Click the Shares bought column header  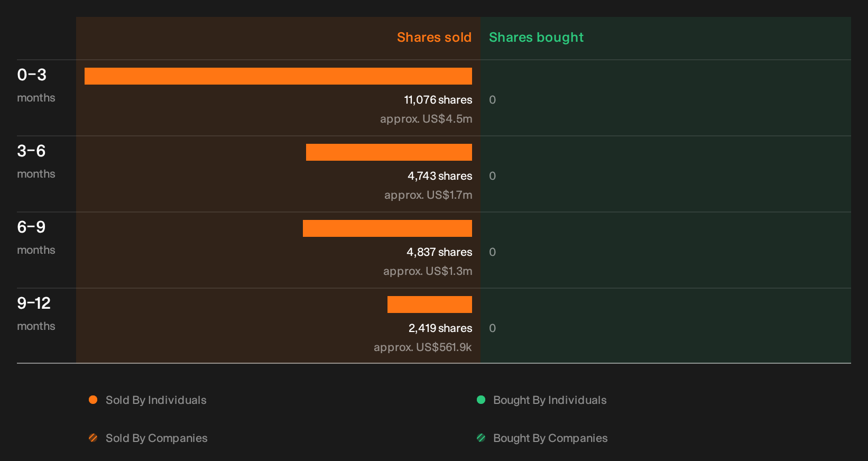536,38
